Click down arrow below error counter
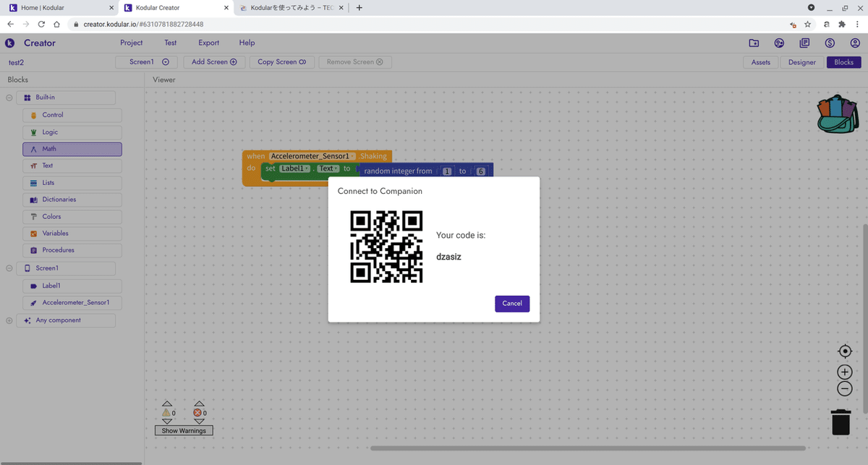 (x=199, y=422)
